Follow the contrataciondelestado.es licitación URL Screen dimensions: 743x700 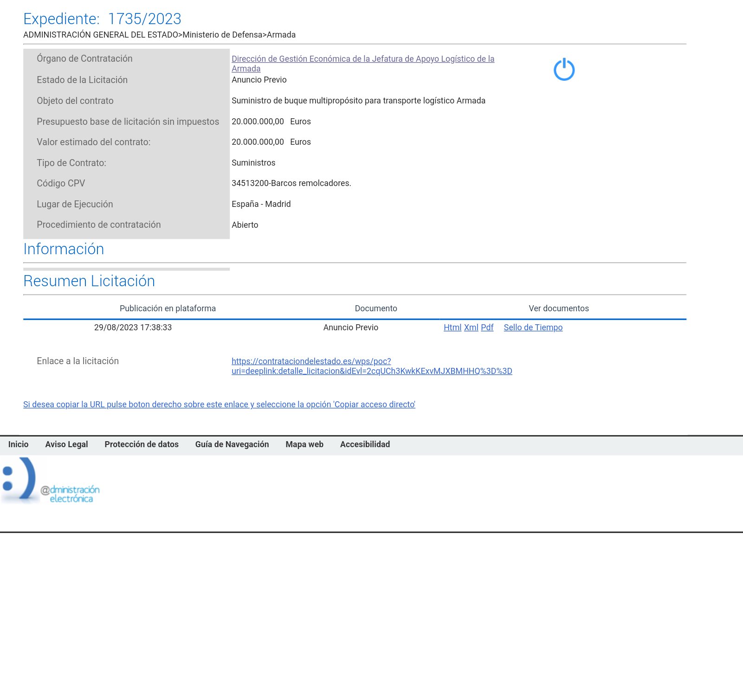click(x=372, y=366)
